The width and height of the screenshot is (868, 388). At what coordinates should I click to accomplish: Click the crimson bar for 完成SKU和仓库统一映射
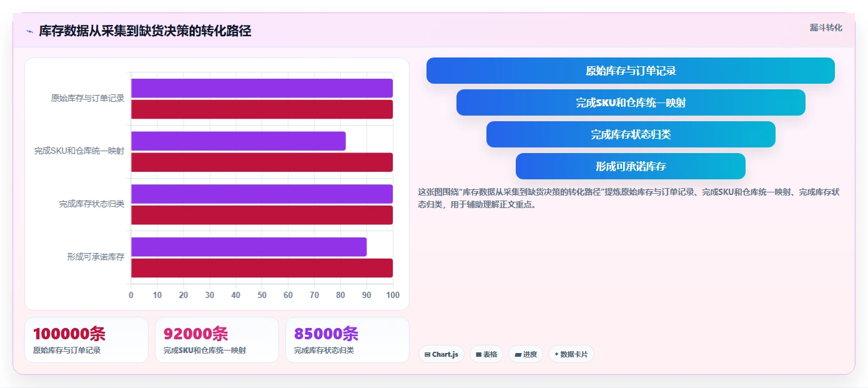[x=262, y=162]
